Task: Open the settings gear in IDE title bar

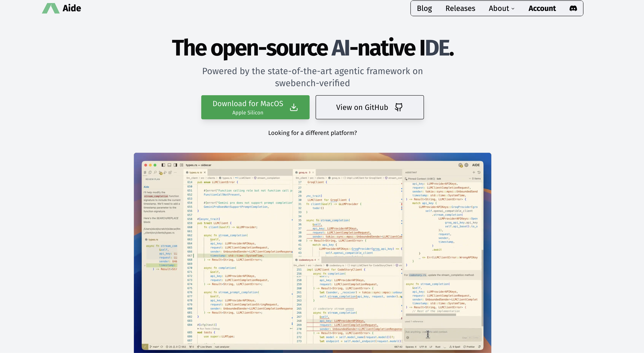Action: [466, 165]
